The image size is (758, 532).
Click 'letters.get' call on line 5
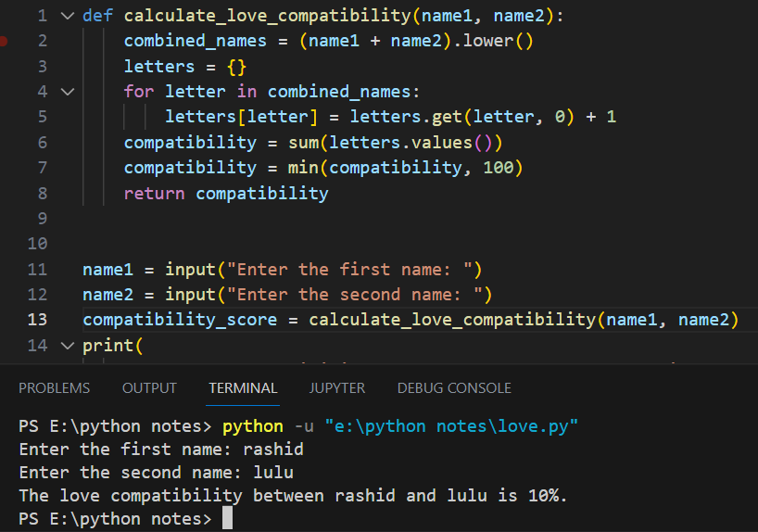[407, 117]
